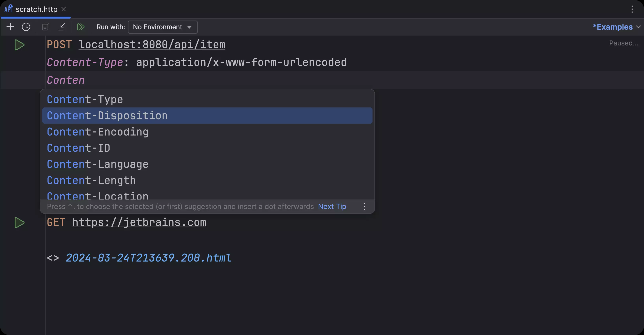
Task: Collapse the Run with environment selector
Action: [163, 27]
